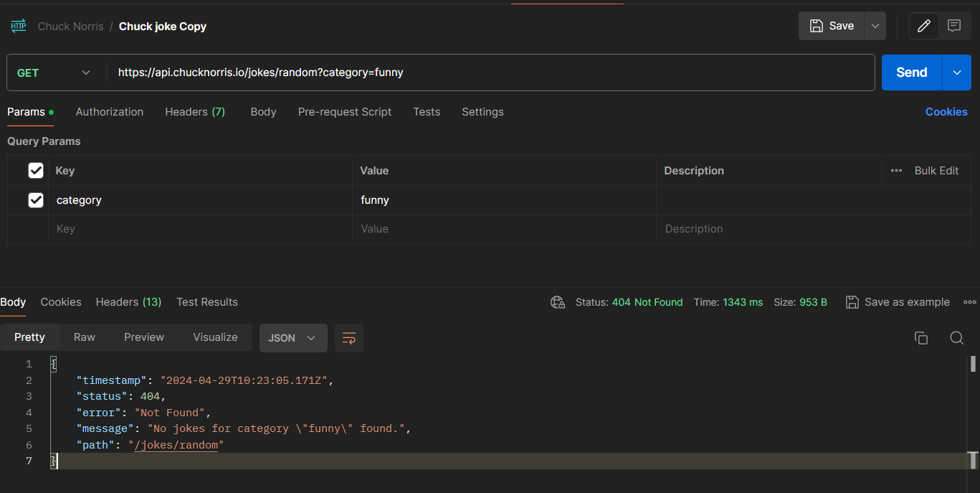Open the Tests tab
This screenshot has height=493, width=980.
[427, 112]
